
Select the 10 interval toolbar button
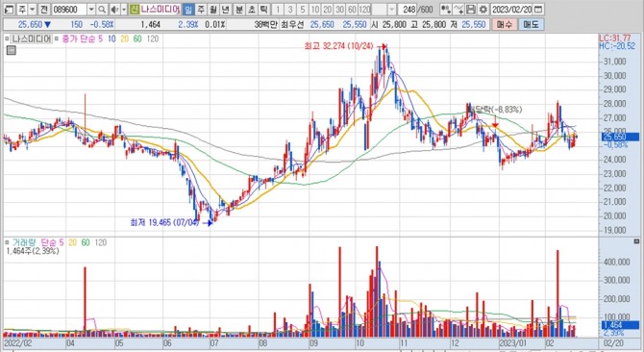[315, 9]
